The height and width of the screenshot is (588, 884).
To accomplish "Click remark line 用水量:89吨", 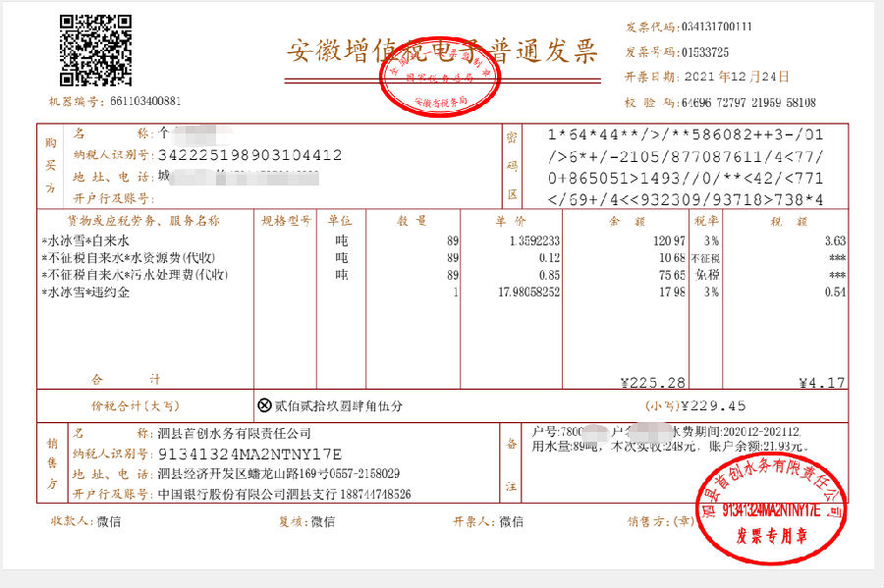I will pyautogui.click(x=565, y=447).
